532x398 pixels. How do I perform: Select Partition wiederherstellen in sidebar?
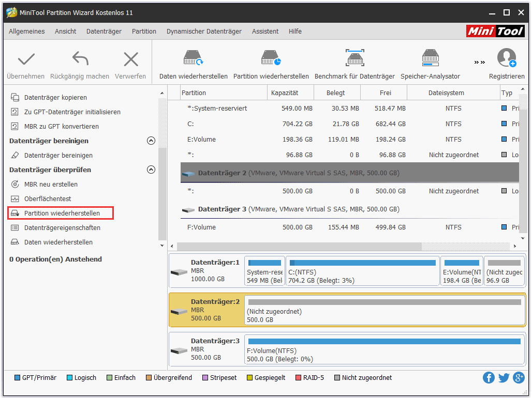pos(62,213)
